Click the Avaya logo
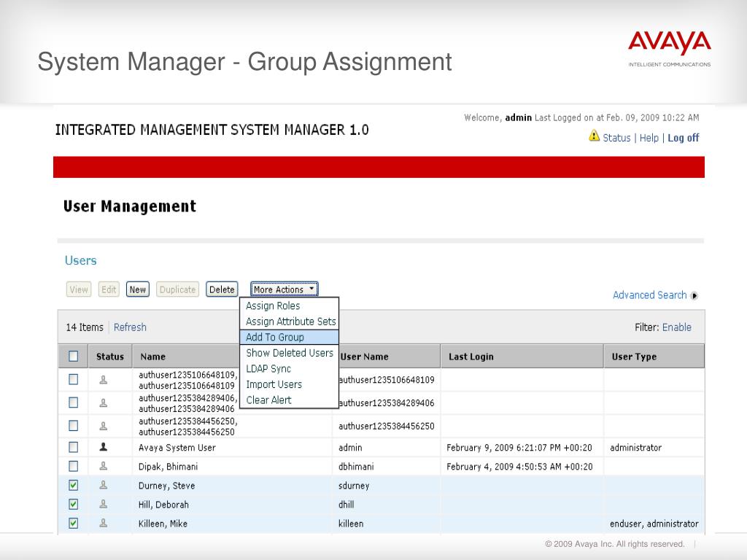The image size is (747, 560). tap(670, 49)
